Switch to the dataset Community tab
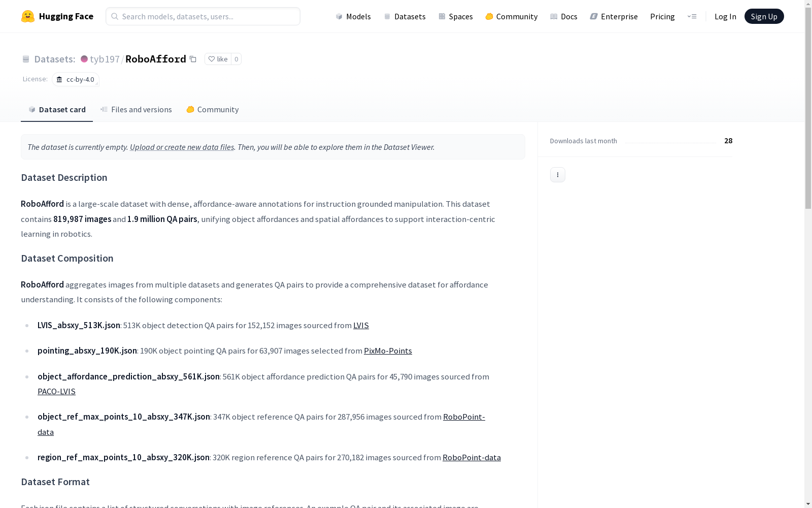Viewport: 812px width, 508px height. 213,109
